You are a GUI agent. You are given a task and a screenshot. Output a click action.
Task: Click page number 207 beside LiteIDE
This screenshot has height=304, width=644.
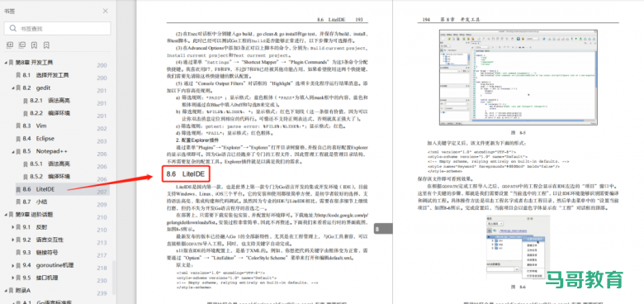coord(102,192)
